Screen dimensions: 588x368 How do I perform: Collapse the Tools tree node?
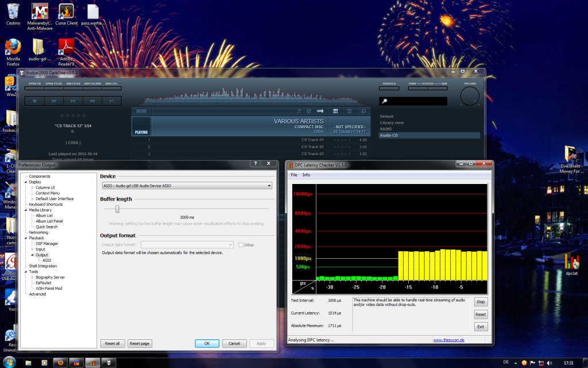26,272
